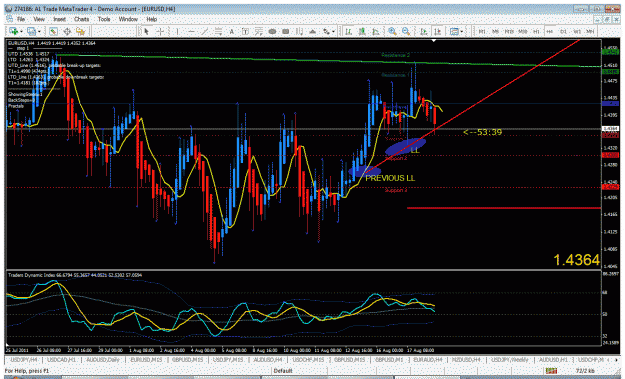The height and width of the screenshot is (379, 625).
Task: Toggle Auto Scroll chart icon
Action: 424,31
